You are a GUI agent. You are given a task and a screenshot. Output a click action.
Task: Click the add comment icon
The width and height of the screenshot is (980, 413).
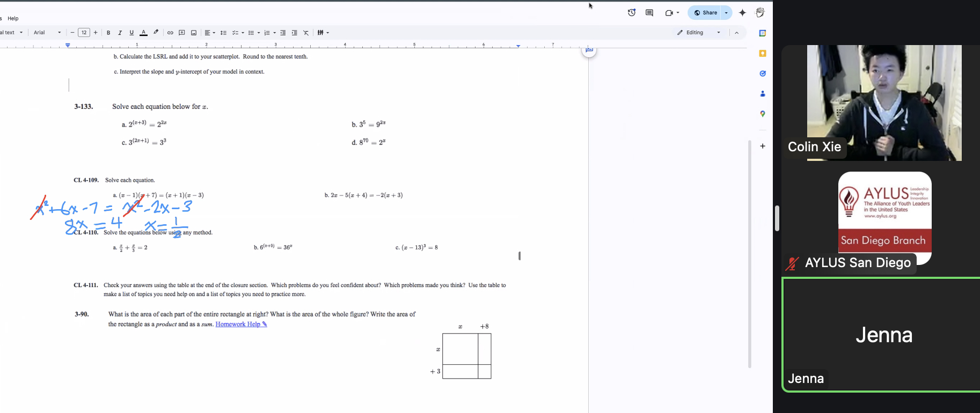[x=182, y=33]
